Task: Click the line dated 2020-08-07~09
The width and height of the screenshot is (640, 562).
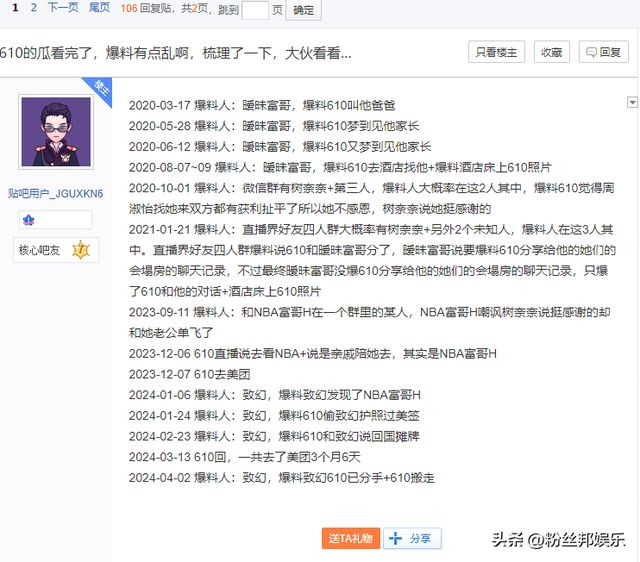Action: pyautogui.click(x=340, y=167)
